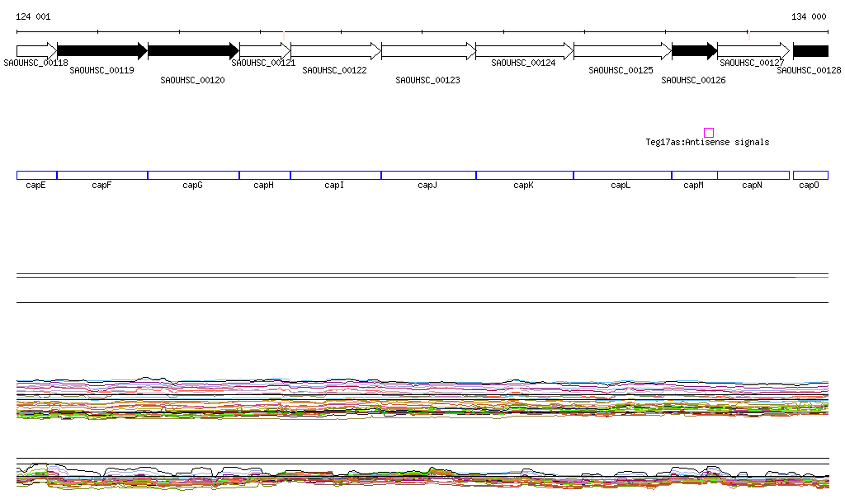Select the white SAOUHSC_00118 gene arrow
The width and height of the screenshot is (845, 504).
click(x=35, y=51)
